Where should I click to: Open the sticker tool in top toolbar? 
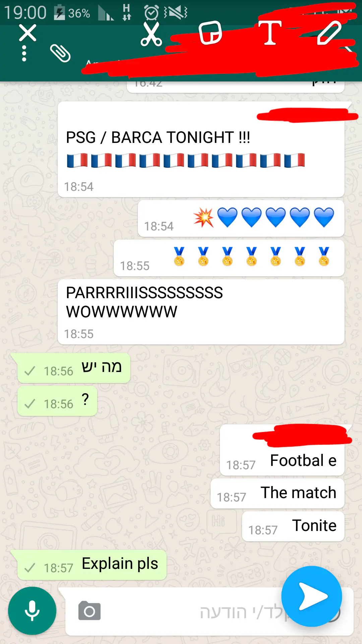tap(210, 33)
